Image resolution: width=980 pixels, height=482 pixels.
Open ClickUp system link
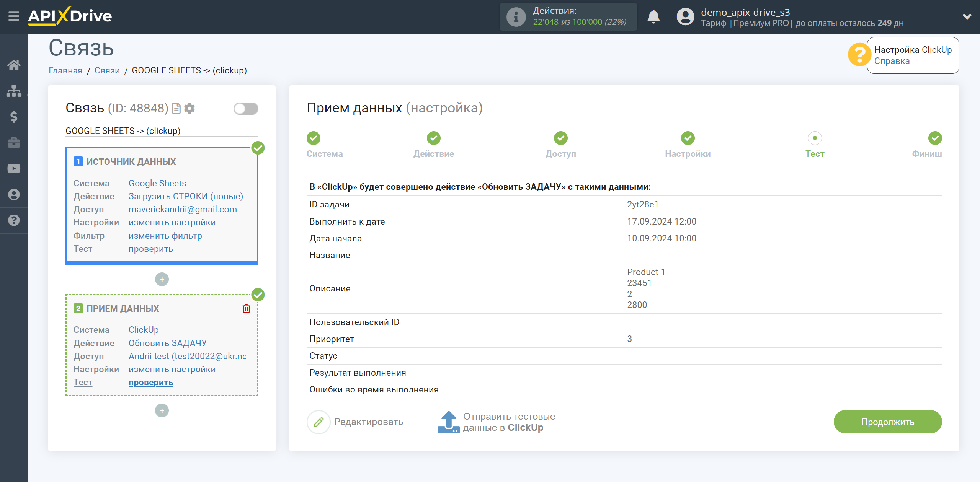coord(144,330)
